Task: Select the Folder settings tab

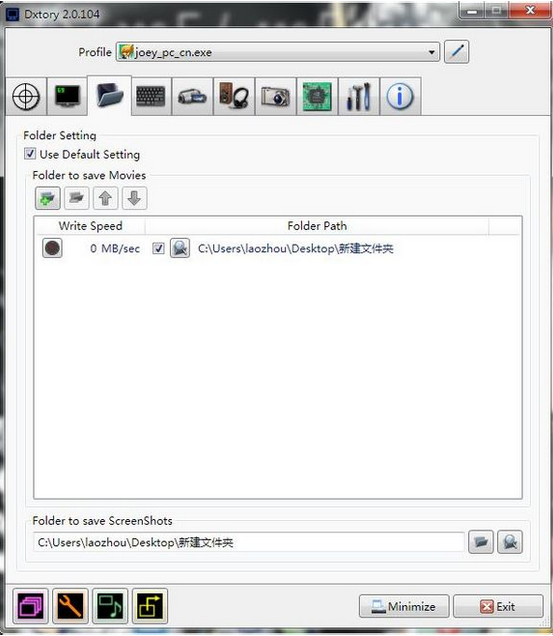Action: point(110,96)
